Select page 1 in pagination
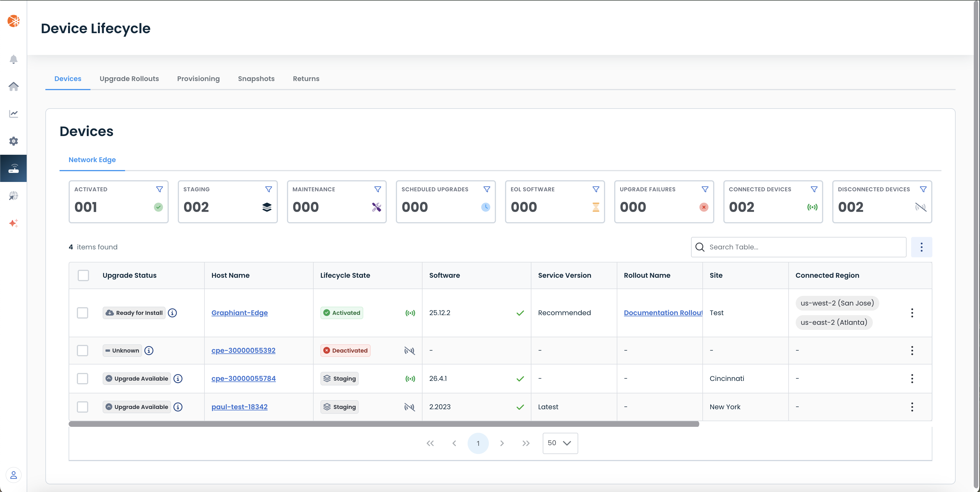The height and width of the screenshot is (492, 980). pyautogui.click(x=478, y=443)
